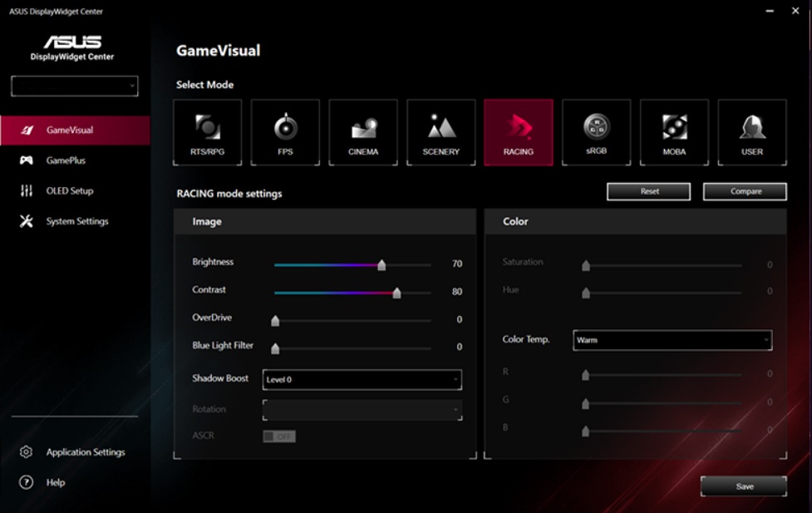The height and width of the screenshot is (513, 812).
Task: Pick the SCENERY mode tile
Action: pyautogui.click(x=440, y=133)
